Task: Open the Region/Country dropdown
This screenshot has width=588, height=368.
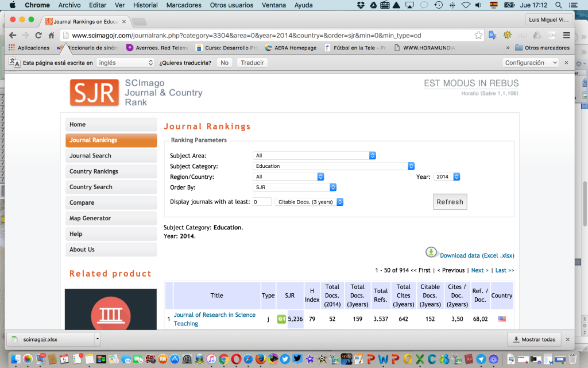Action: pyautogui.click(x=288, y=177)
